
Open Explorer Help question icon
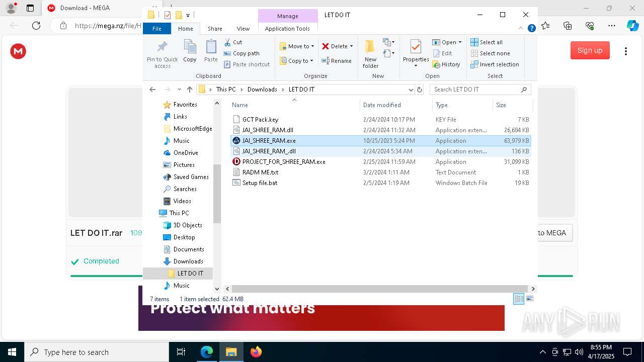[x=531, y=29]
